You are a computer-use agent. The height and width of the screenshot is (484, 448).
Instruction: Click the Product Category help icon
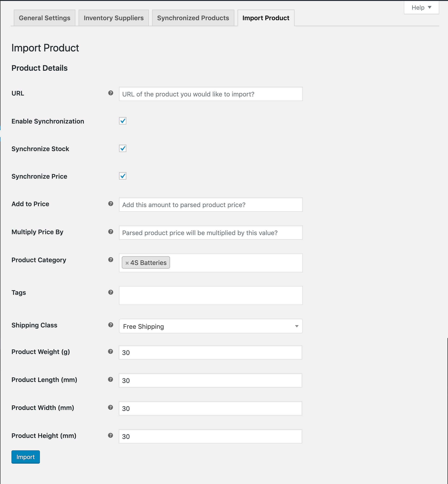tap(111, 260)
